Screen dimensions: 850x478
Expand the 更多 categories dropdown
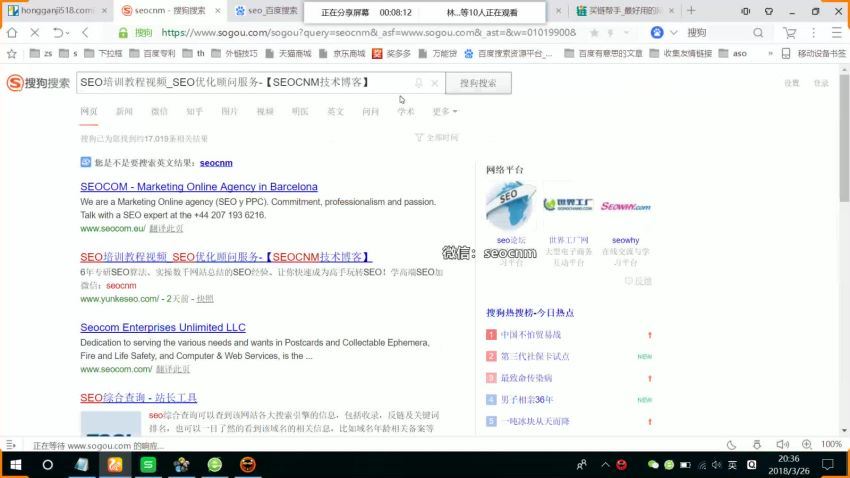(445, 111)
